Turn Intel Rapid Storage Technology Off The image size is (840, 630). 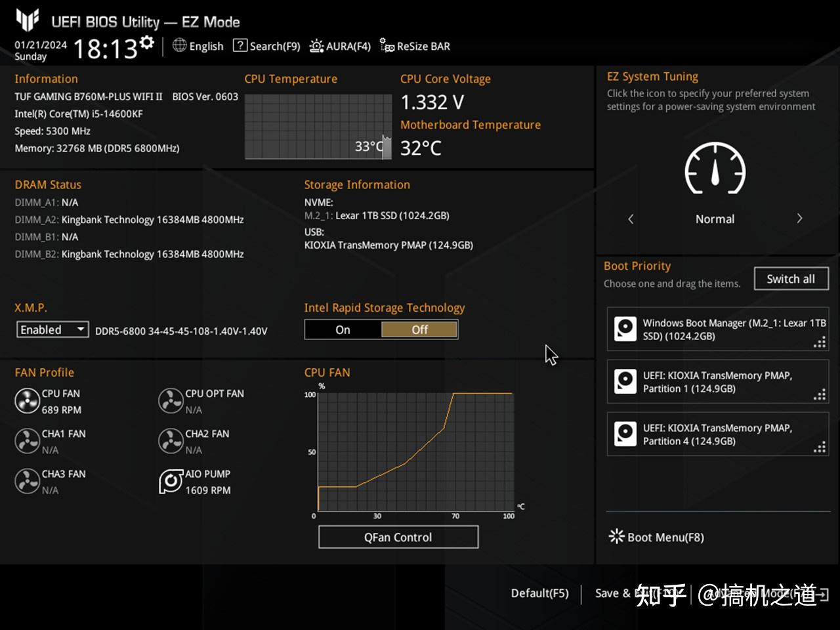pos(419,329)
